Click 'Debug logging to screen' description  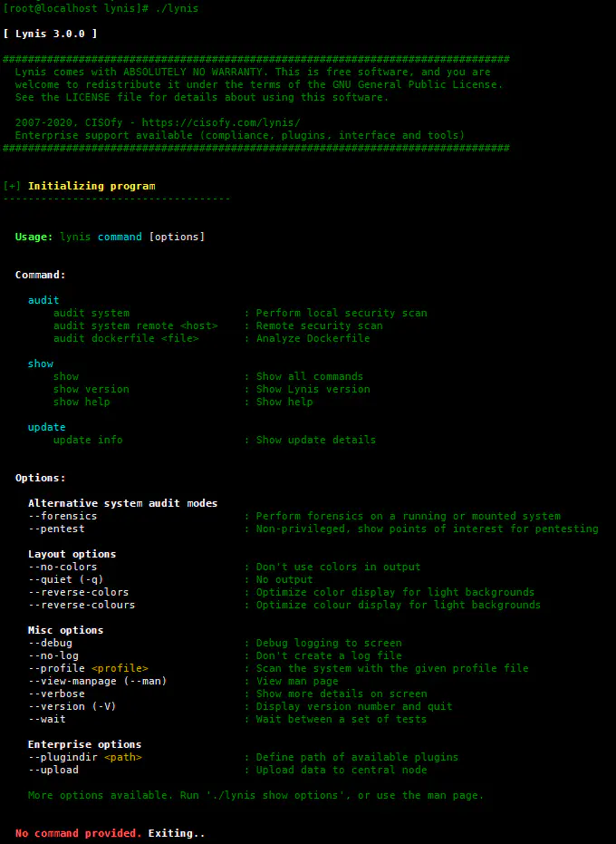329,644
